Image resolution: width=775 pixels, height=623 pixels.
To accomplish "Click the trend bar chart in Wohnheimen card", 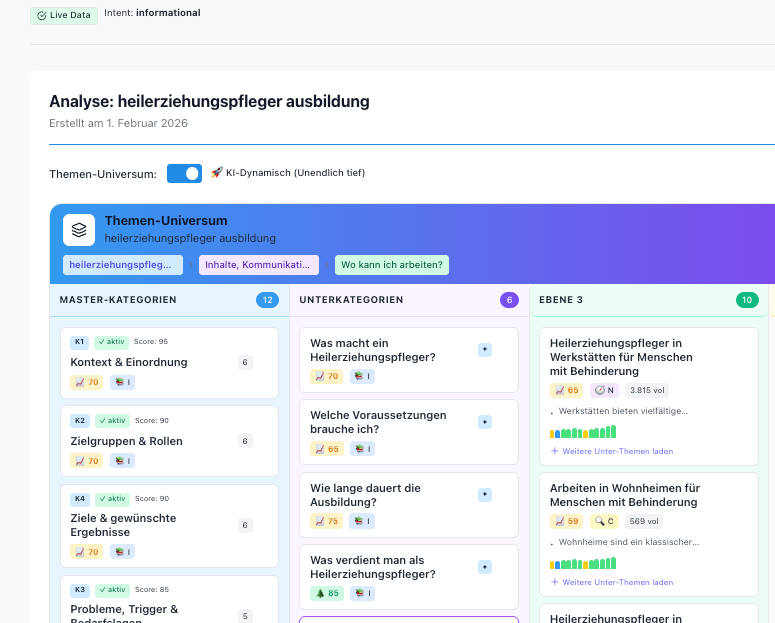I will pyautogui.click(x=583, y=563).
